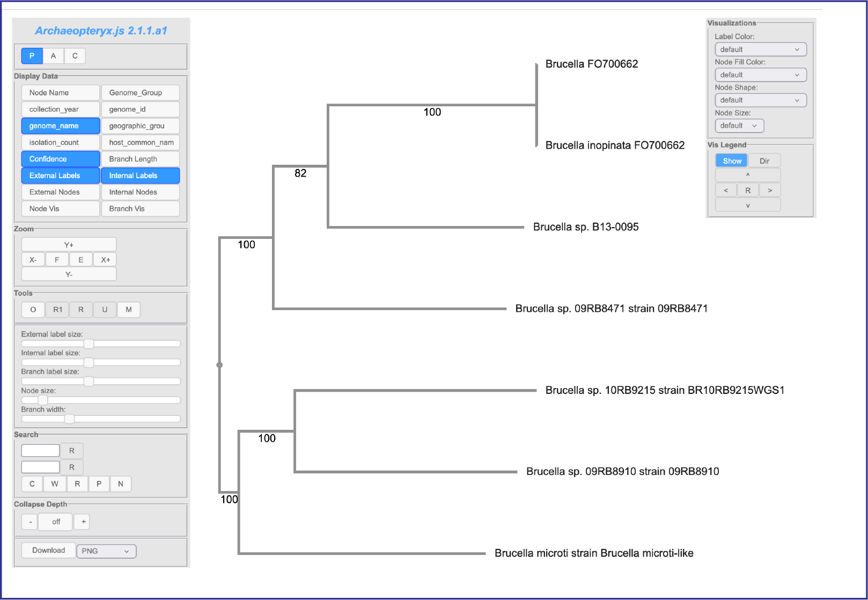Image resolution: width=868 pixels, height=600 pixels.
Task: Click the R1 tool button
Action: pyautogui.click(x=57, y=310)
